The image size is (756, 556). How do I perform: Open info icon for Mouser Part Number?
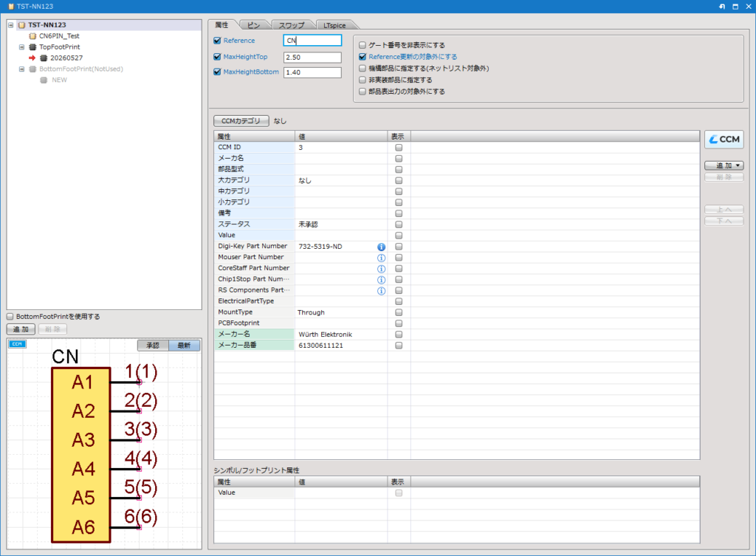click(x=382, y=258)
